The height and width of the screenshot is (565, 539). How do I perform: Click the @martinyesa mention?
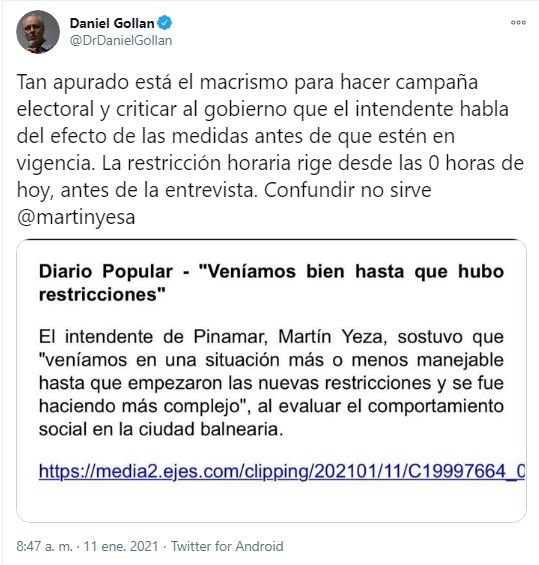click(x=76, y=217)
